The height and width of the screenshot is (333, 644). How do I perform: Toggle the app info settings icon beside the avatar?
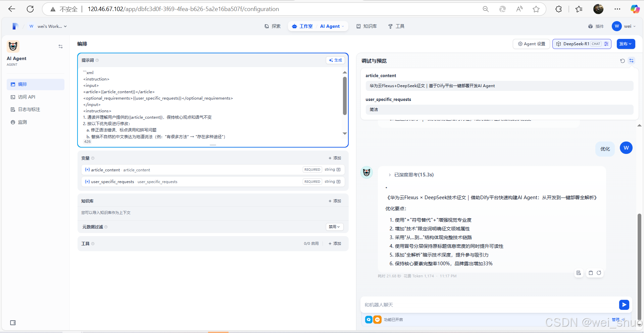point(60,46)
